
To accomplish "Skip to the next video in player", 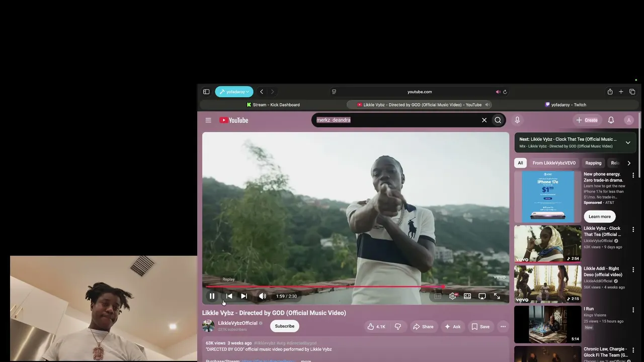I will click(x=244, y=296).
